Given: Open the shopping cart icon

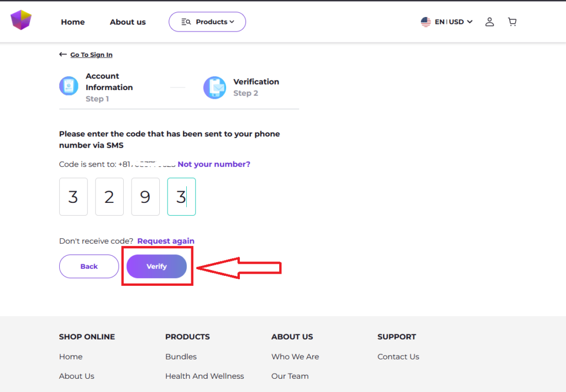Looking at the screenshot, I should (512, 22).
